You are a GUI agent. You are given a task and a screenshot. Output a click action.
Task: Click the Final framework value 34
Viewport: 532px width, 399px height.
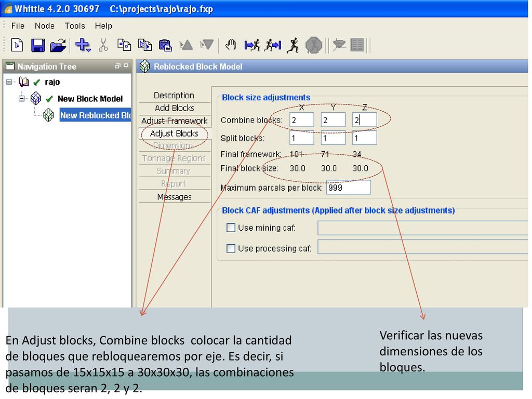356,154
